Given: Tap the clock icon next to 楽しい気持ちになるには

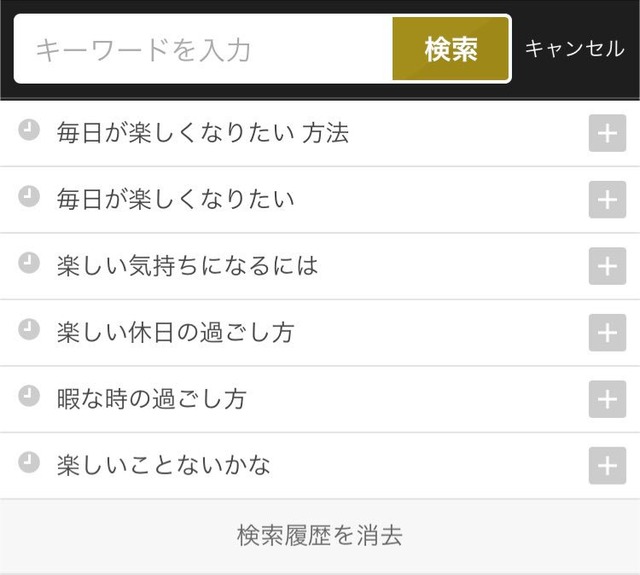Looking at the screenshot, I should point(30,263).
